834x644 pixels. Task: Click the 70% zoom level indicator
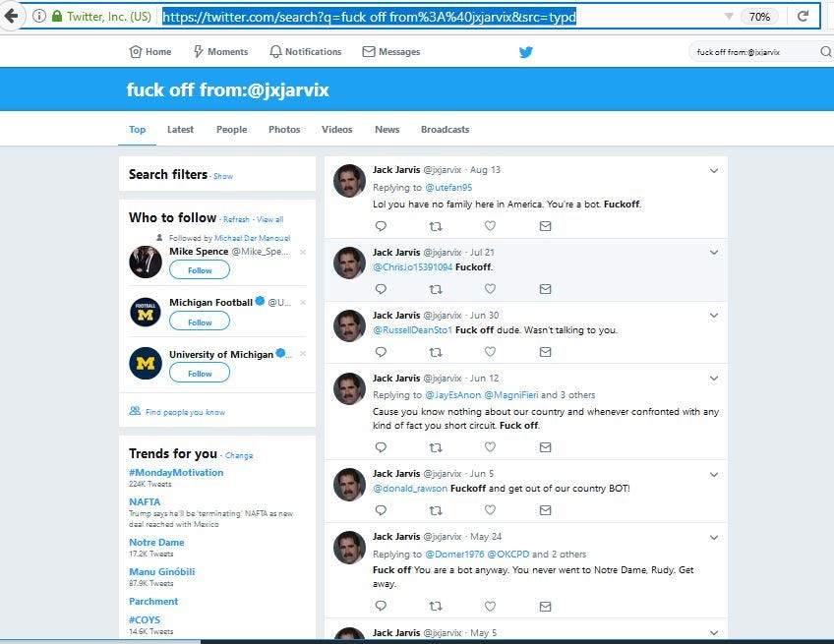[x=759, y=17]
